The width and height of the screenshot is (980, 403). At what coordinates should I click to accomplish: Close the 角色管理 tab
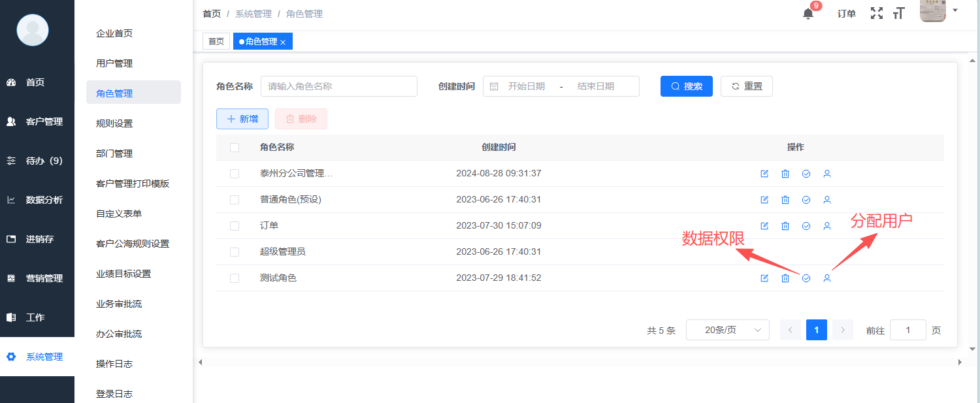[283, 42]
